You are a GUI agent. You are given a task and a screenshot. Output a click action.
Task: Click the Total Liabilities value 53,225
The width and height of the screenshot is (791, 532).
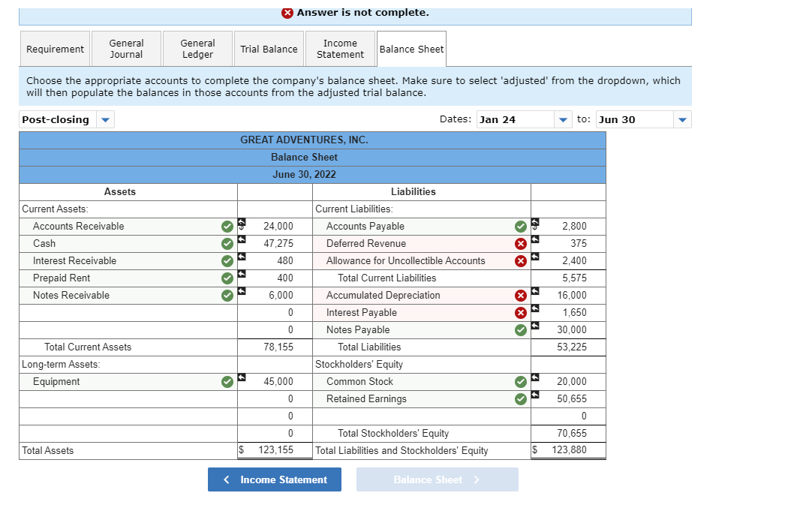tap(572, 347)
